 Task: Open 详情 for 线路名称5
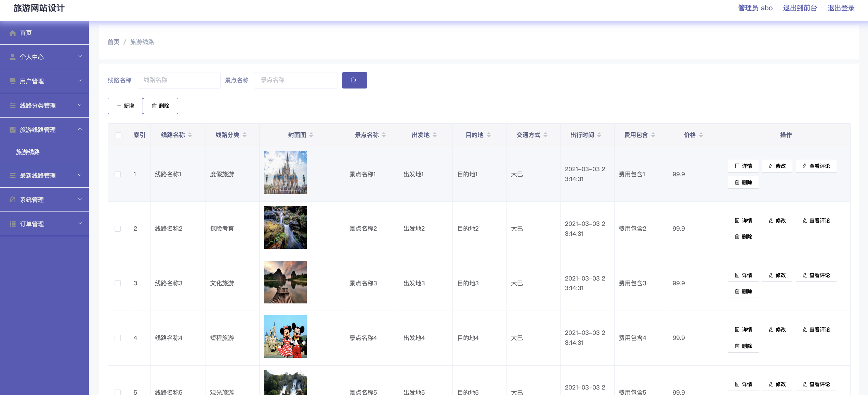click(x=743, y=384)
